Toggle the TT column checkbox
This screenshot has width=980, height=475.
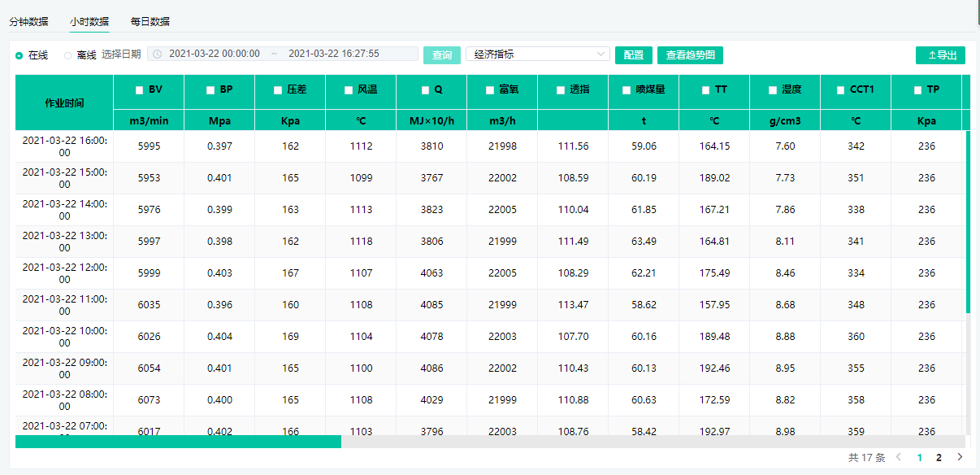[706, 90]
